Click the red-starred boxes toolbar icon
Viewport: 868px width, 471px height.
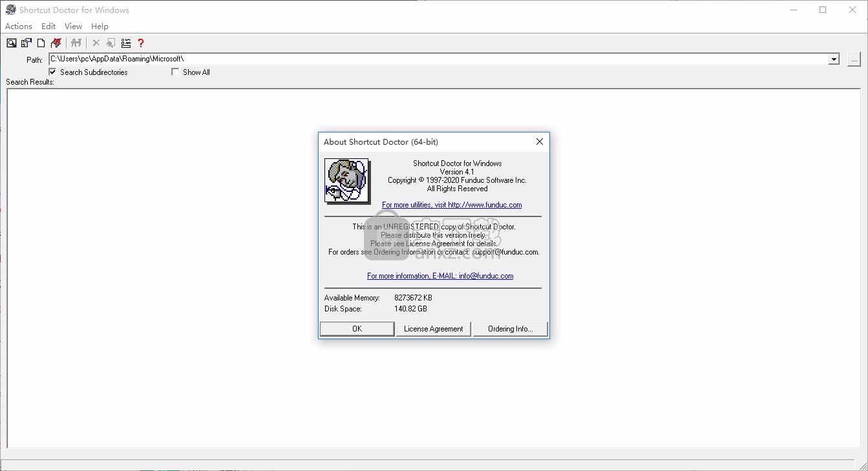point(56,43)
